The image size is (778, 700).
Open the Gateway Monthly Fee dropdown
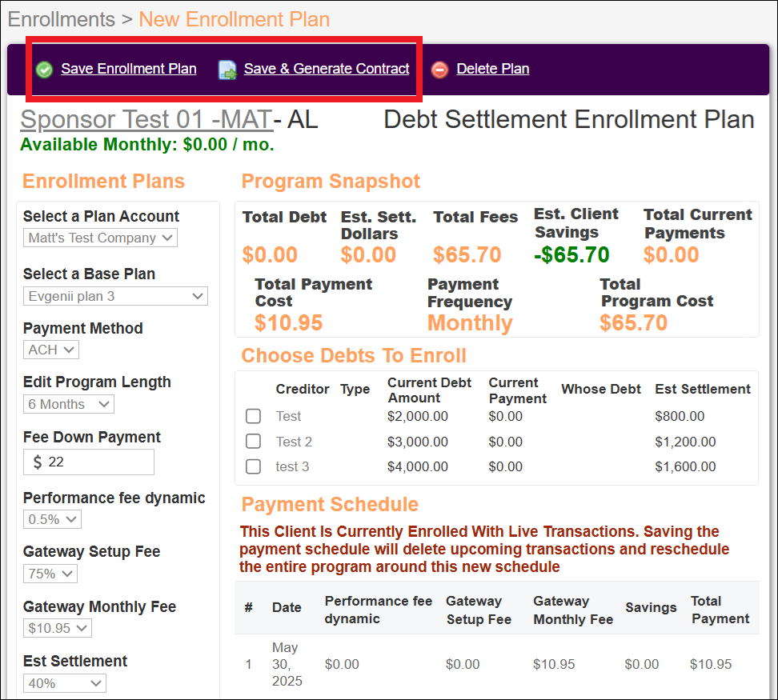[58, 628]
